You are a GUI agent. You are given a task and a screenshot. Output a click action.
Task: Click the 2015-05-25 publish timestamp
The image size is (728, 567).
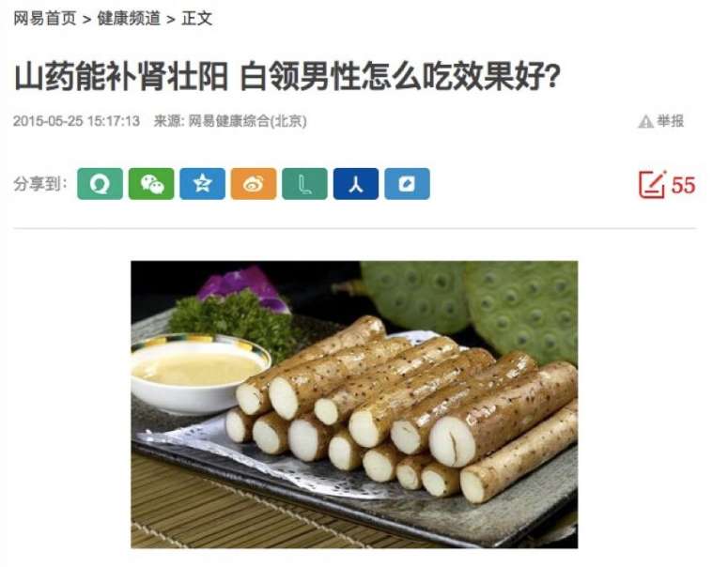pyautogui.click(x=76, y=121)
